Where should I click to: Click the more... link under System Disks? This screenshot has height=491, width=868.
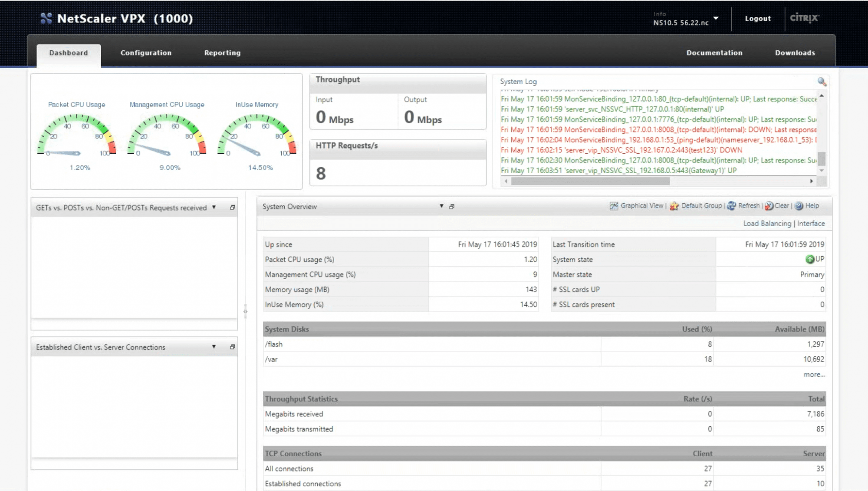(x=814, y=375)
